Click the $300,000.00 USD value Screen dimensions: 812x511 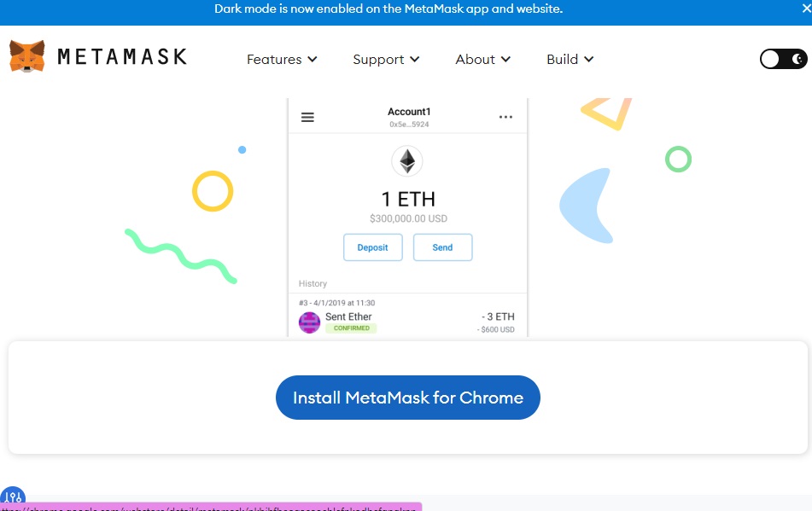pos(409,218)
